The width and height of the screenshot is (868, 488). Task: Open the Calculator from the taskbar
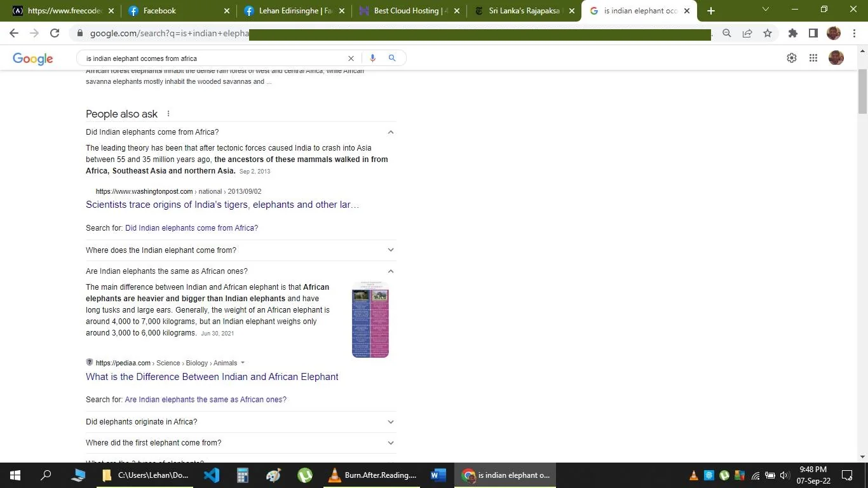pyautogui.click(x=242, y=475)
